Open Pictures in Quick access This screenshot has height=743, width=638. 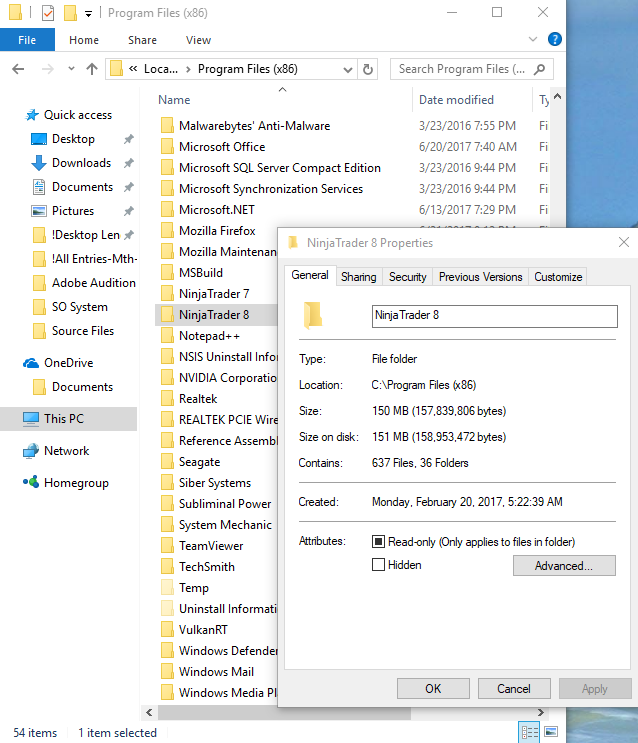point(73,211)
